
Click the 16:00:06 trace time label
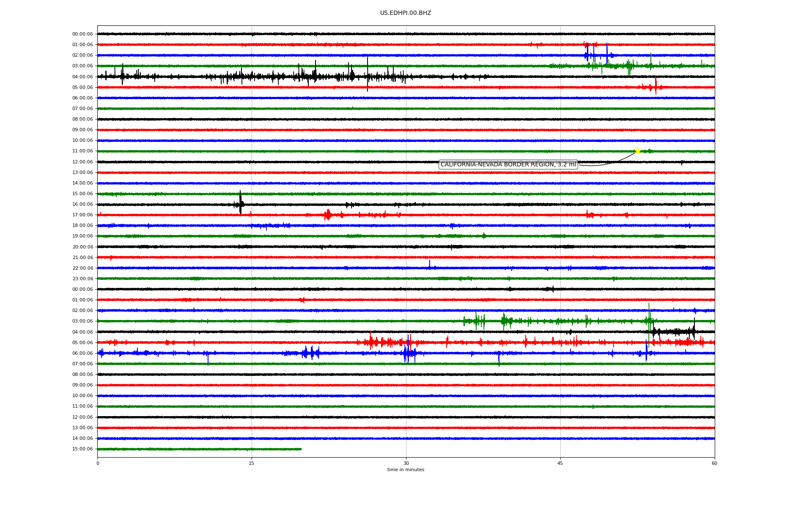tap(82, 204)
